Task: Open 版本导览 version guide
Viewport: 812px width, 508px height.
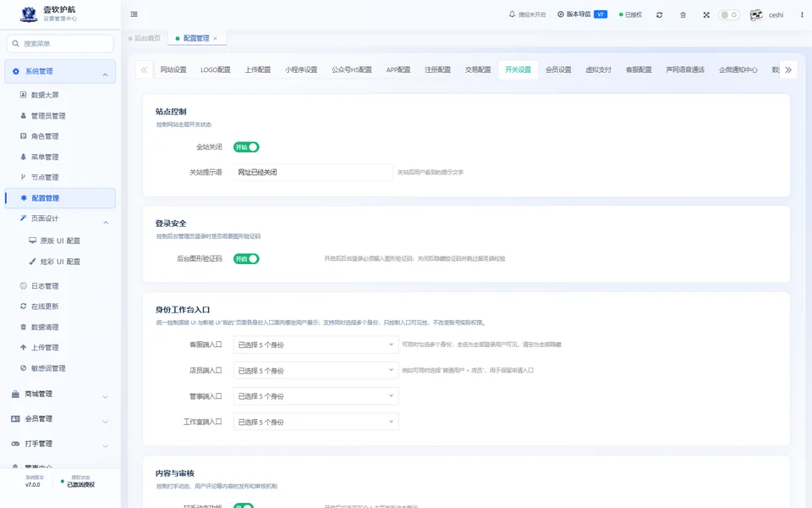Action: click(582, 14)
